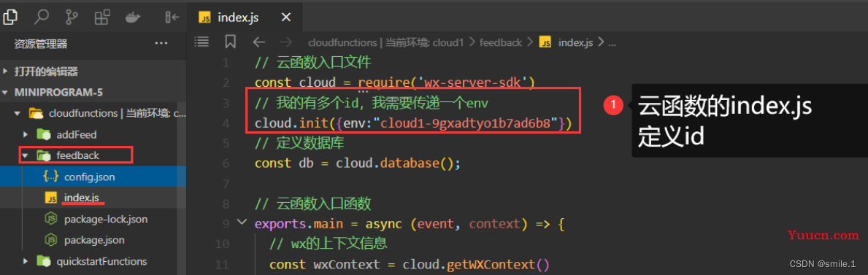Click the quickstartFunctions cloud folder icon
The height and width of the screenshot is (275, 868).
tap(44, 261)
